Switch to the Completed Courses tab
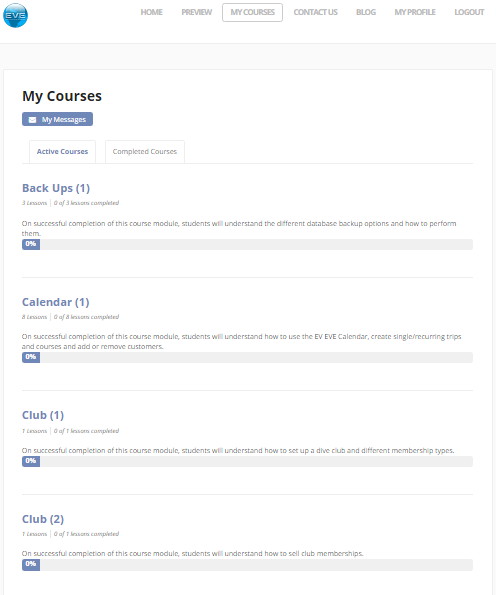Image resolution: width=496 pixels, height=595 pixels. (x=145, y=152)
